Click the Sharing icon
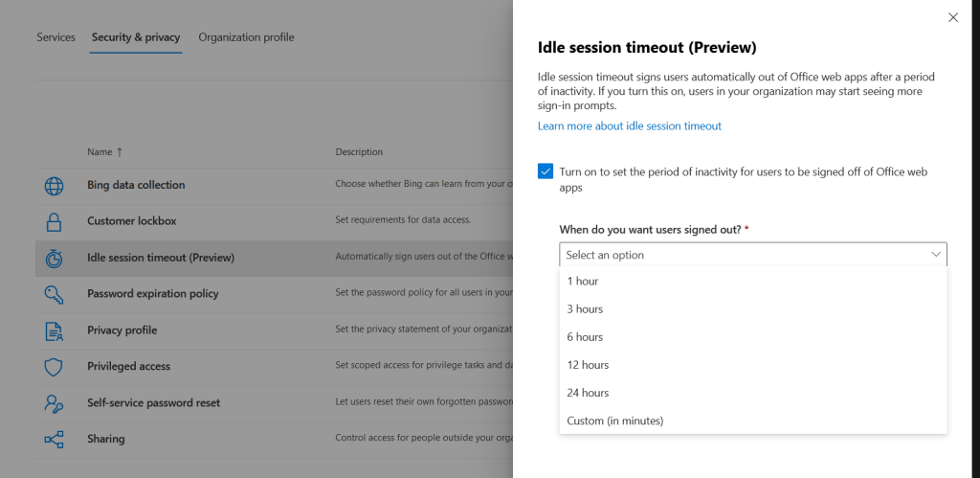 pyautogui.click(x=55, y=440)
